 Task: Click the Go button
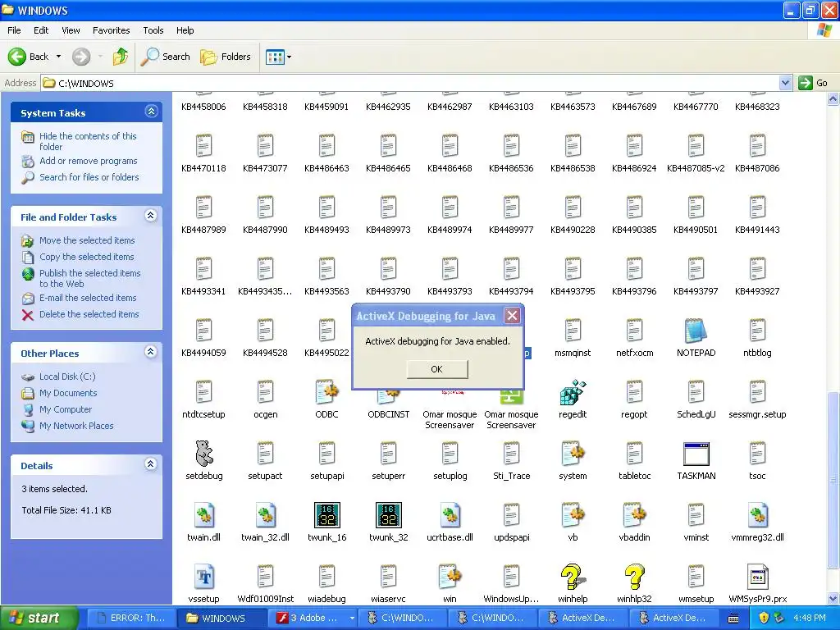[813, 83]
